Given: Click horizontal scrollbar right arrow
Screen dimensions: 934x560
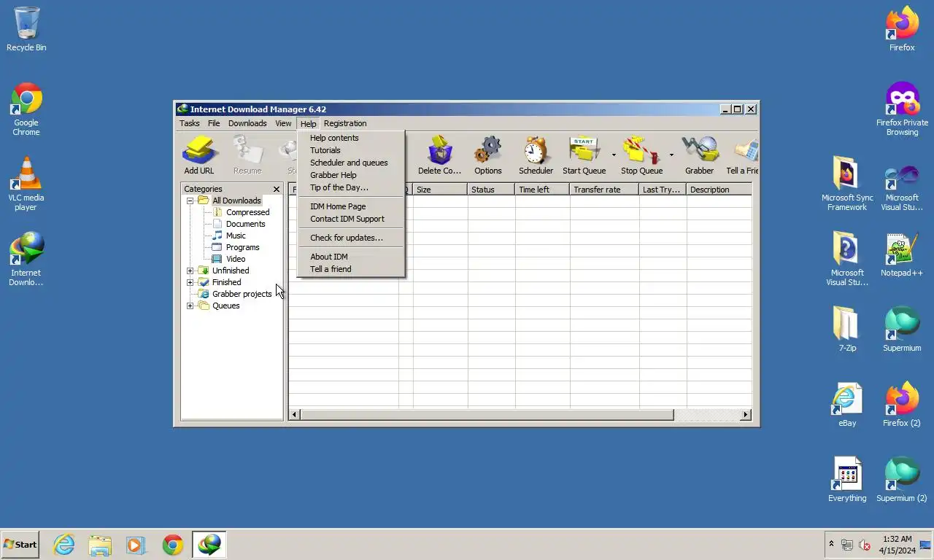Looking at the screenshot, I should point(746,415).
